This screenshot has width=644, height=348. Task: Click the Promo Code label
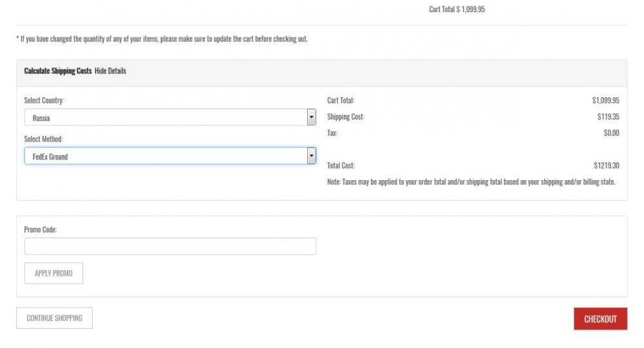pyautogui.click(x=41, y=230)
